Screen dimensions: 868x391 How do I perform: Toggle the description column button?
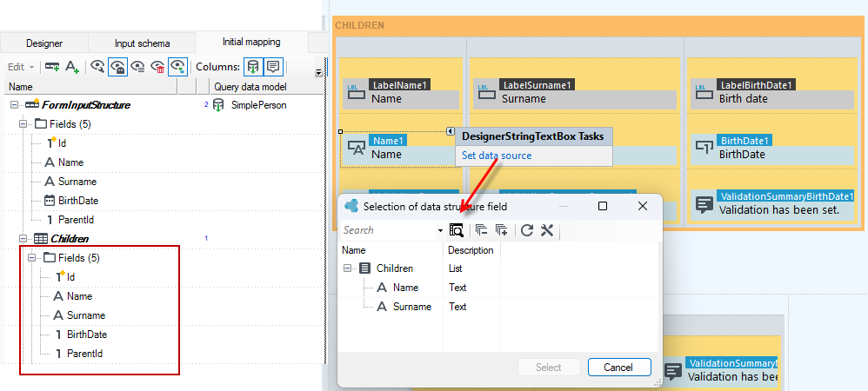(x=273, y=67)
